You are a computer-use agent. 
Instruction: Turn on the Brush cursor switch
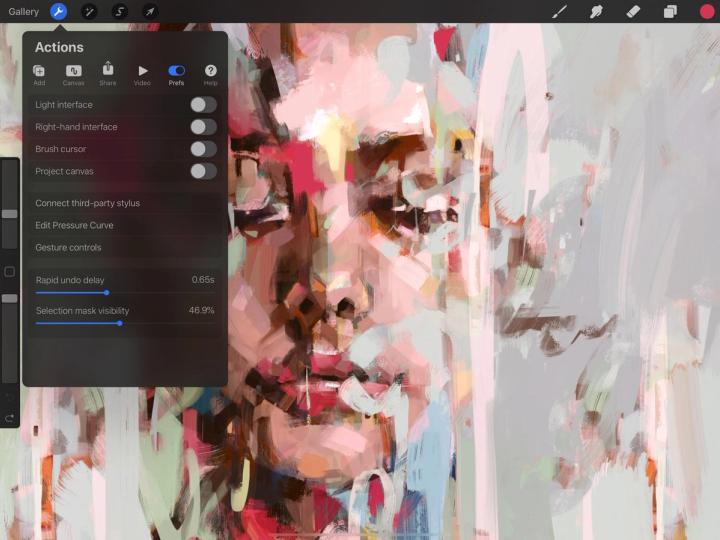tap(203, 149)
